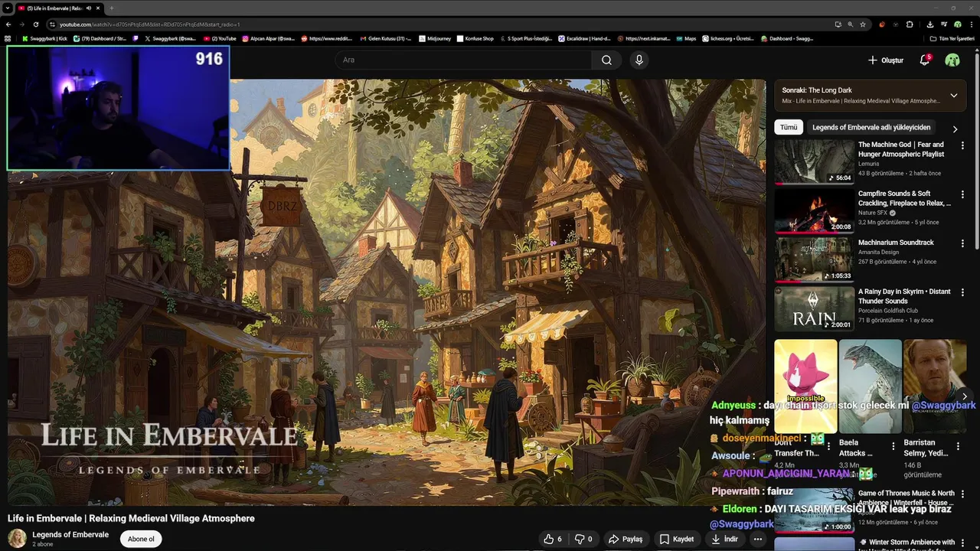Open the Gelen Kutusu Gmail bookmark
This screenshot has height=551, width=980.
point(385,38)
